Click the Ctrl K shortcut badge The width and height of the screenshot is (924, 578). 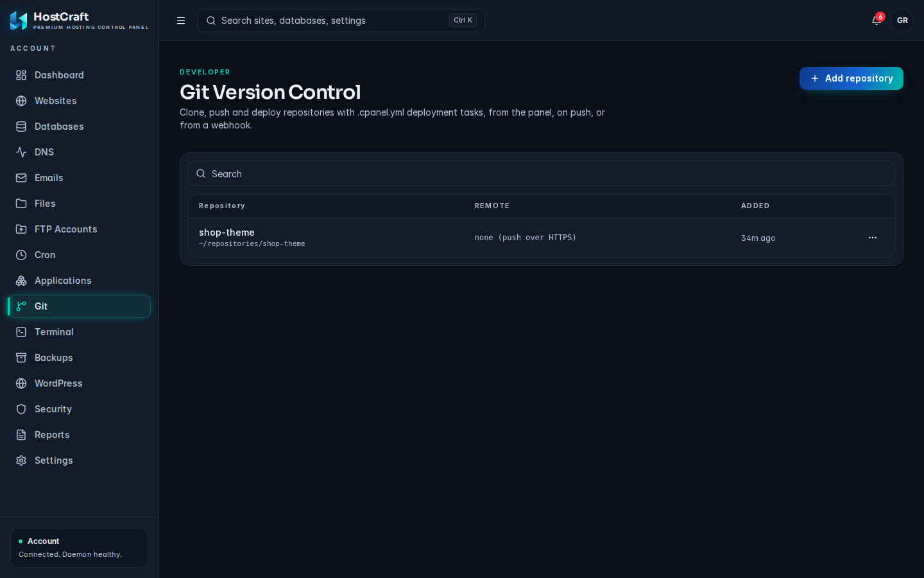(463, 21)
